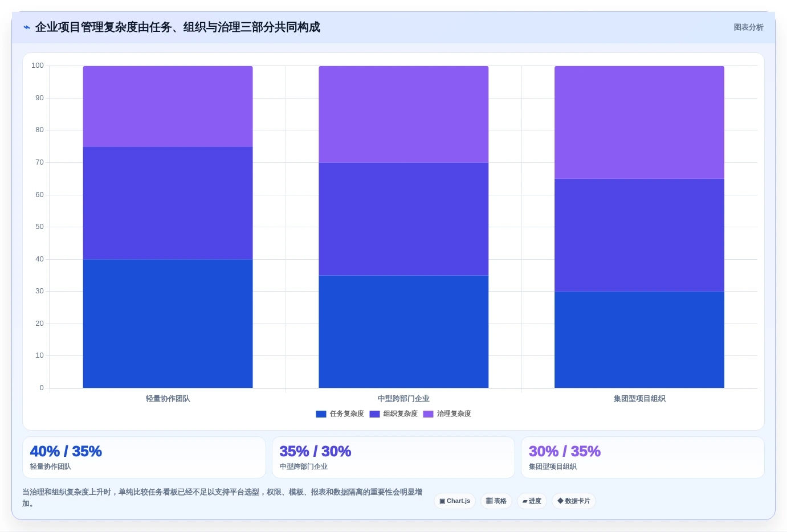787x532 pixels.
Task: Click the y-axis value 100
Action: pyautogui.click(x=38, y=66)
